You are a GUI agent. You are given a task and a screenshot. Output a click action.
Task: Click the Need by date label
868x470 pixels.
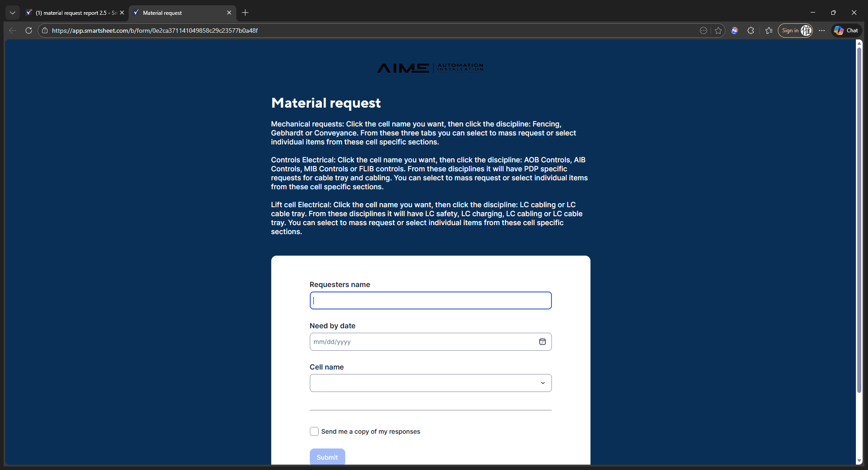332,326
